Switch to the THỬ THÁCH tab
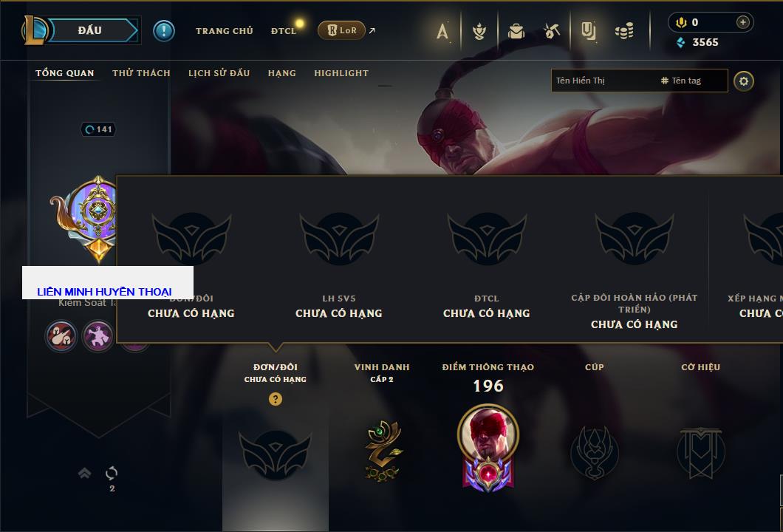 [141, 73]
